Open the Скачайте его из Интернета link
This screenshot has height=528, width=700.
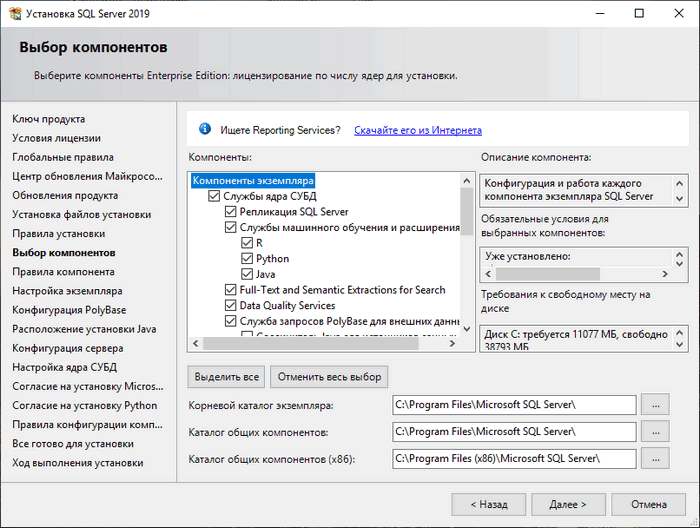tap(418, 130)
